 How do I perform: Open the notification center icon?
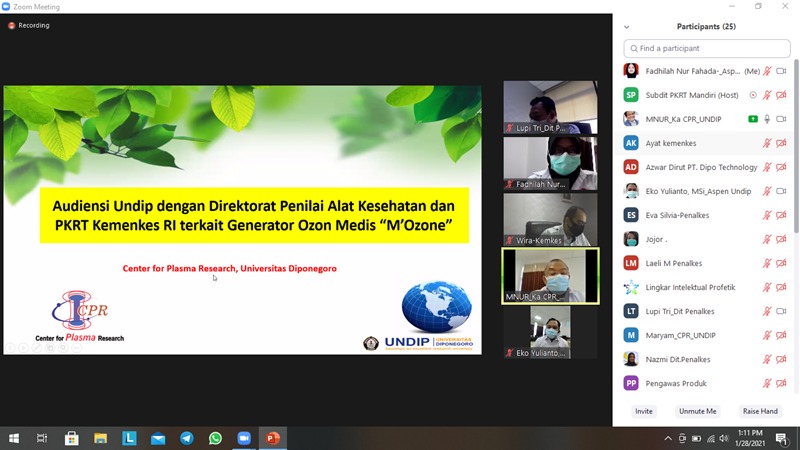781,439
